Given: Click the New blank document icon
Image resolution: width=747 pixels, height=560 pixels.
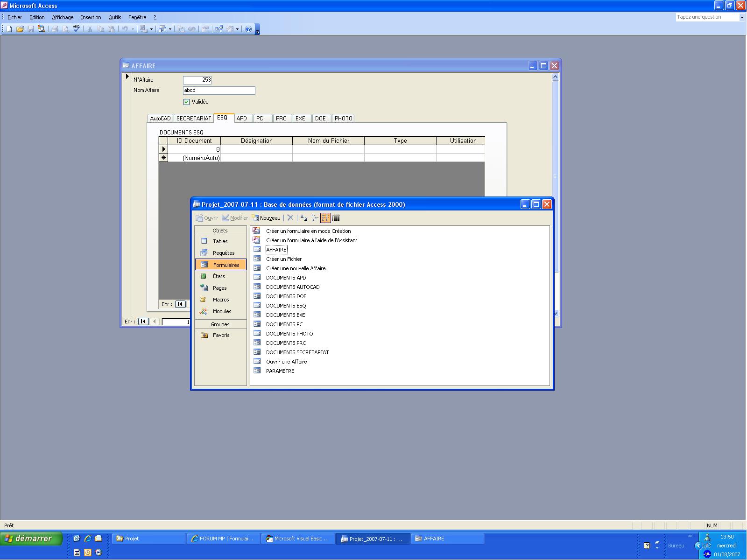Looking at the screenshot, I should pos(9,29).
